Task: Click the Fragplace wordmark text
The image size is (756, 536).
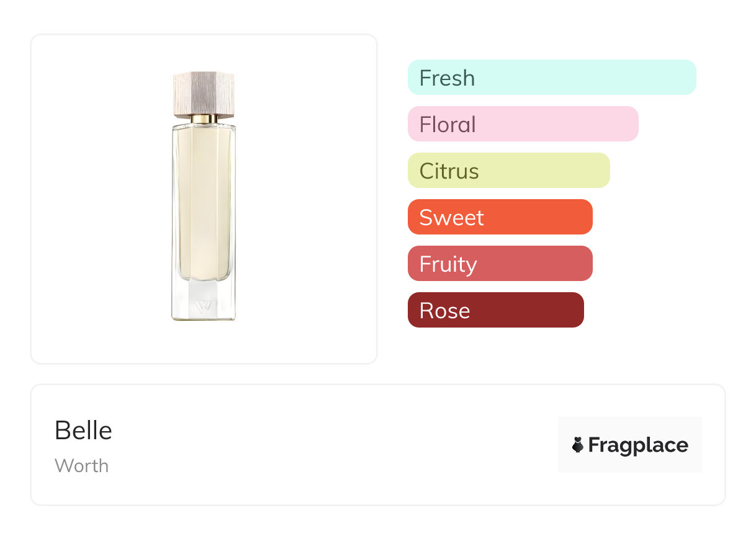Action: point(638,445)
